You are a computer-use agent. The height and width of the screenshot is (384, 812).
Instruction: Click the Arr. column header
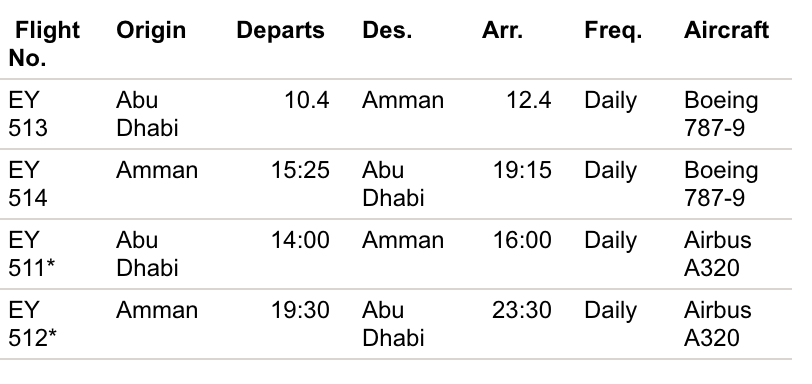(x=502, y=30)
